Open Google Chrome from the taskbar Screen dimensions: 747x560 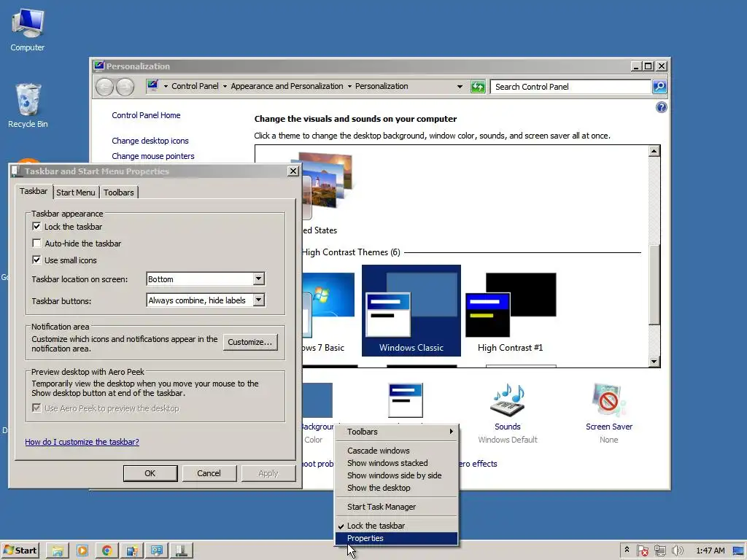(107, 551)
